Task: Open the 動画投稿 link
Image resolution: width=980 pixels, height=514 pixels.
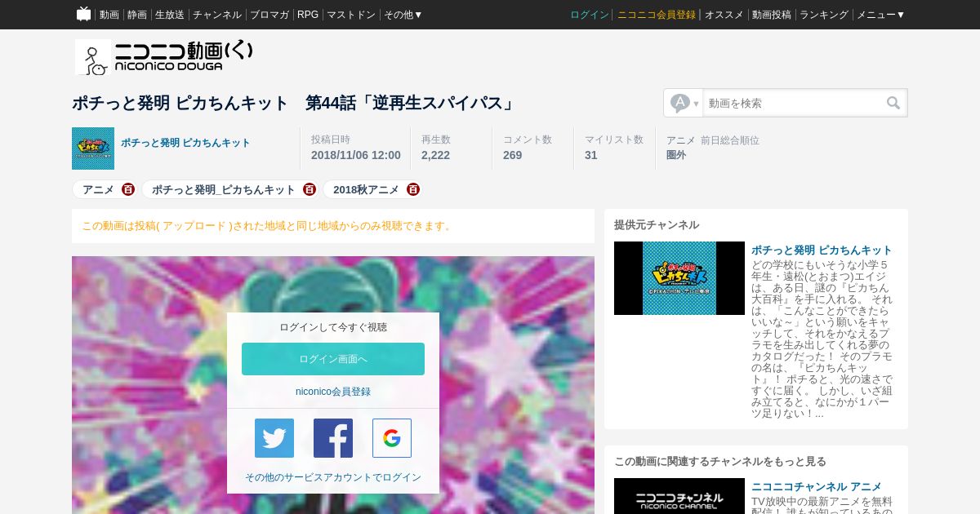Action: click(772, 15)
